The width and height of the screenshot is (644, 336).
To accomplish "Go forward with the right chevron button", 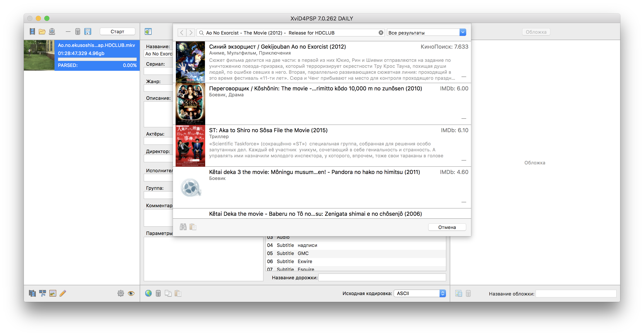I will coord(191,33).
